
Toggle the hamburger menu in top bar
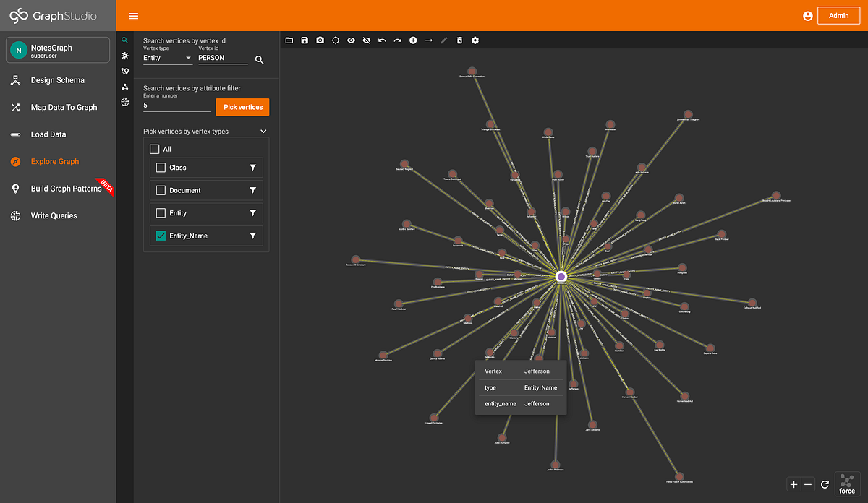pos(133,15)
